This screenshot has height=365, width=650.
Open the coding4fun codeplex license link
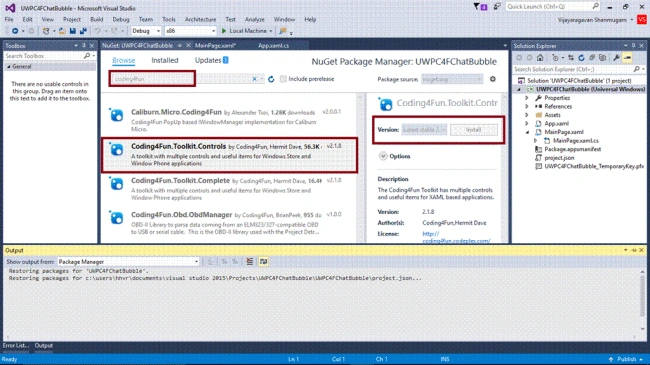(456, 237)
